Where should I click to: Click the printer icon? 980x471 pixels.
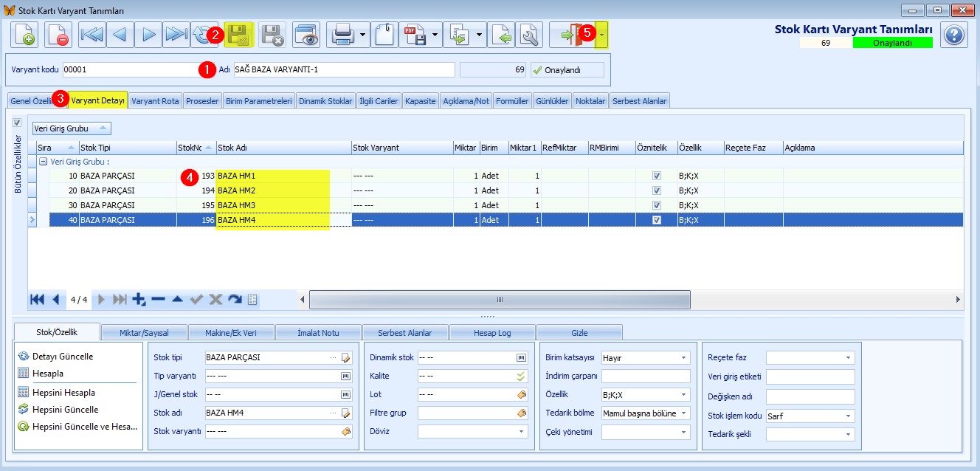click(342, 35)
